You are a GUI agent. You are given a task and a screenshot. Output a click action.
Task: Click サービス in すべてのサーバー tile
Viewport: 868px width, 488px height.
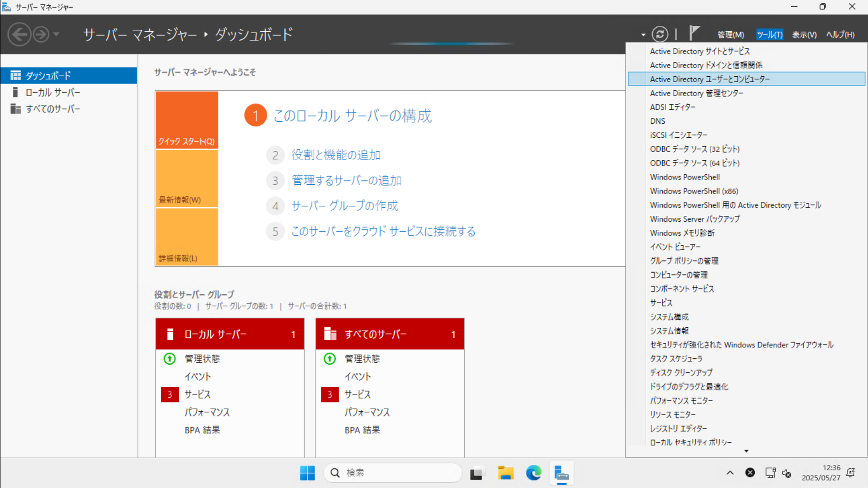pos(358,394)
